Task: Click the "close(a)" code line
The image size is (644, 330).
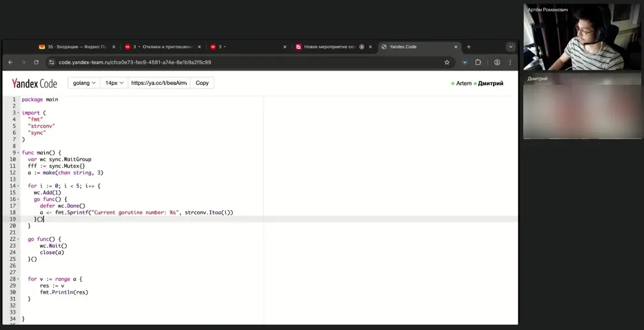Action: 52,252
